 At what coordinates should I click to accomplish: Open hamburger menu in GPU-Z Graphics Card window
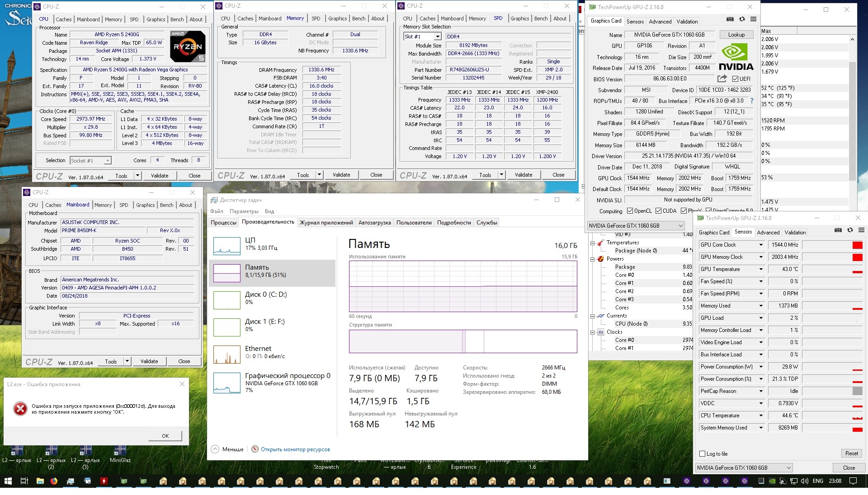(753, 19)
